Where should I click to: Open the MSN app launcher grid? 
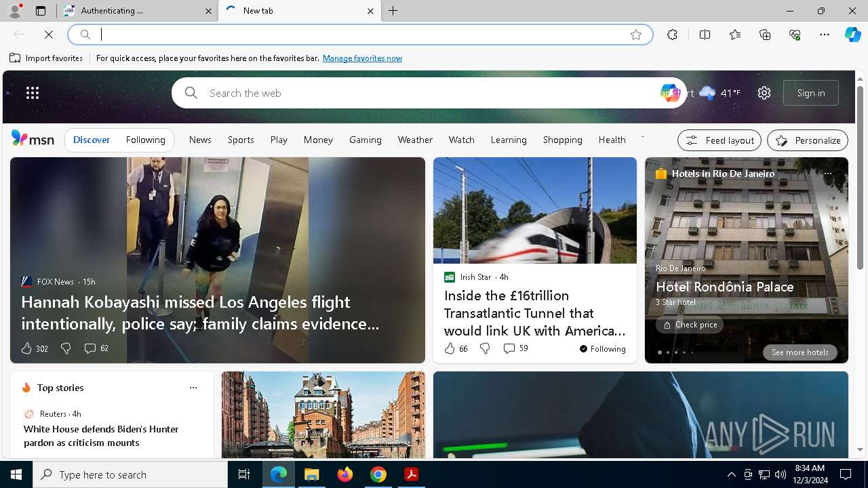[33, 93]
